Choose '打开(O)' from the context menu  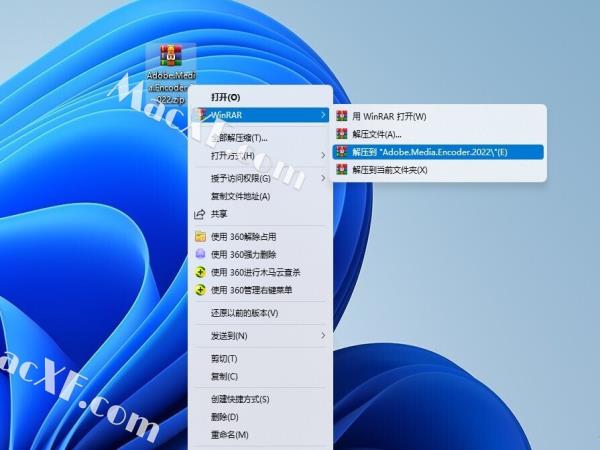point(225,97)
